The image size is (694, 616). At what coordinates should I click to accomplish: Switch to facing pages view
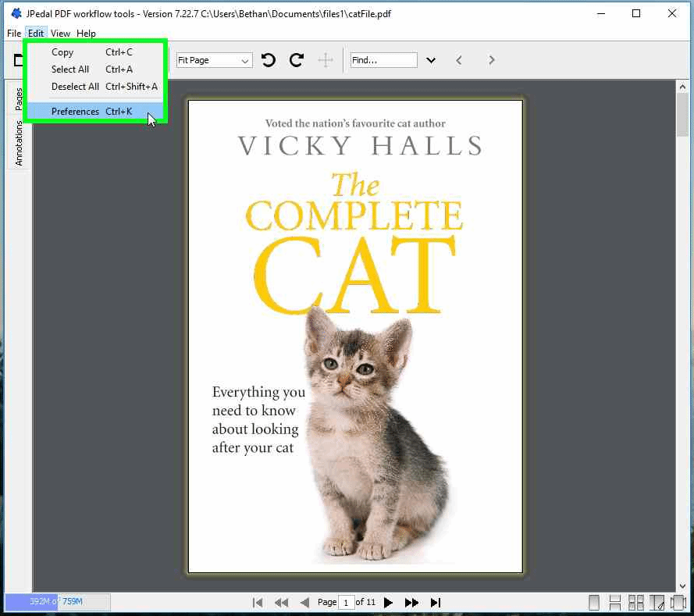657,602
